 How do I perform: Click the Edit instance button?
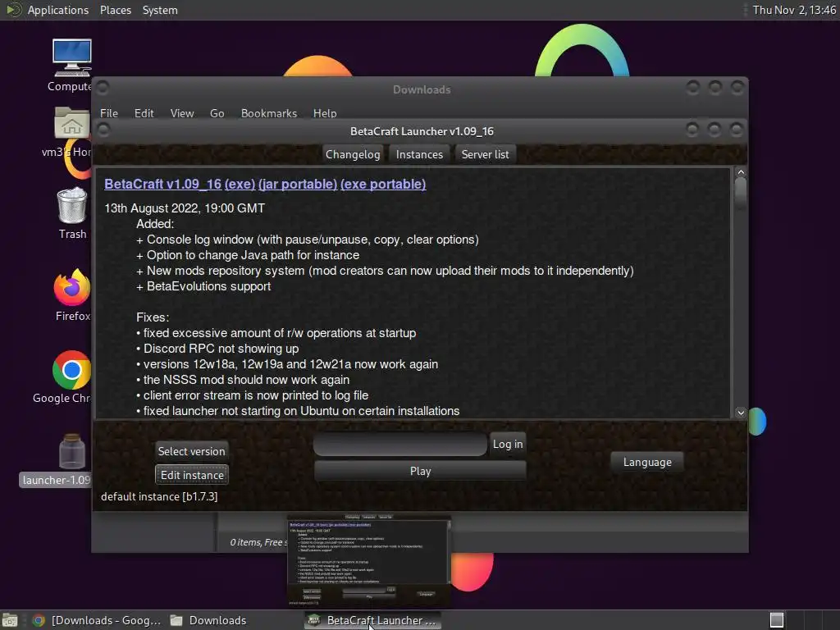click(192, 475)
